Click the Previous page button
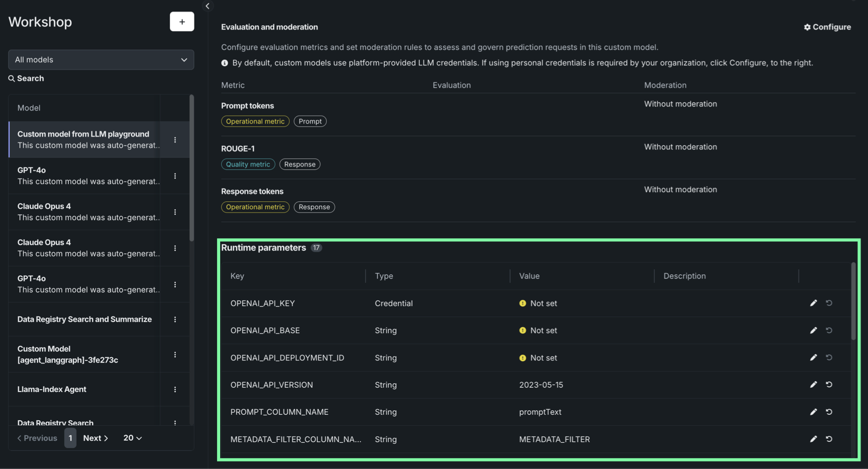 [37, 438]
